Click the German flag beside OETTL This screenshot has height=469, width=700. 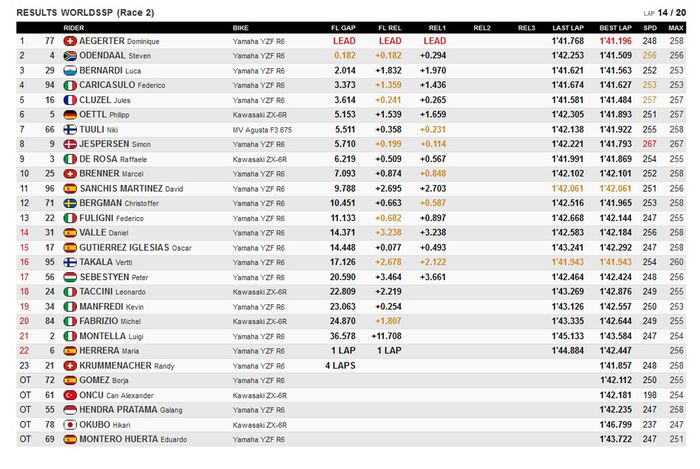[70, 115]
